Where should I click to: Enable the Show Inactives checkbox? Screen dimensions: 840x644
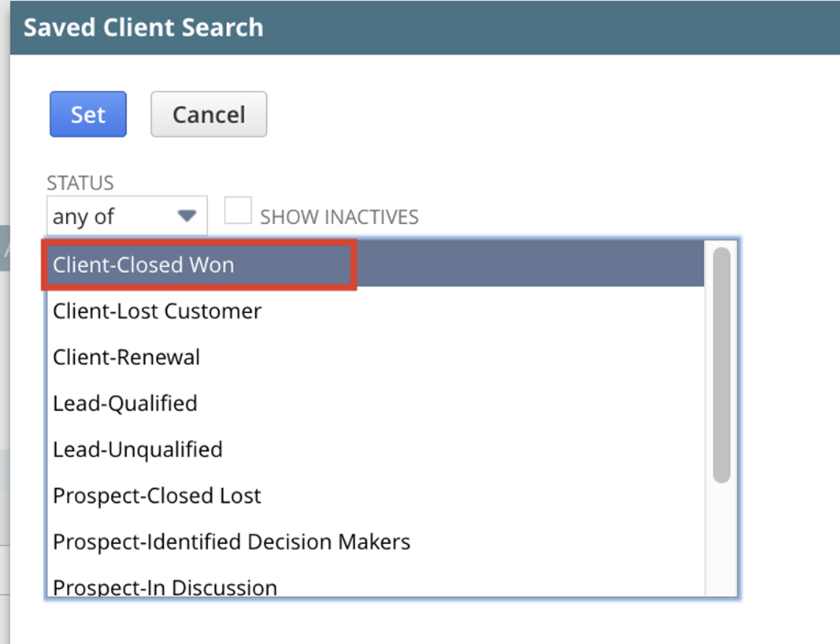coord(238,210)
